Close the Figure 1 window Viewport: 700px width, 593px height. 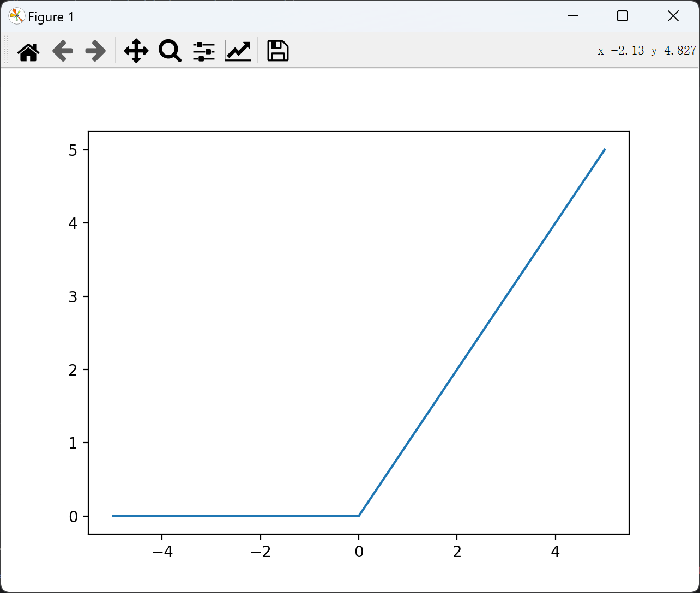click(x=673, y=16)
